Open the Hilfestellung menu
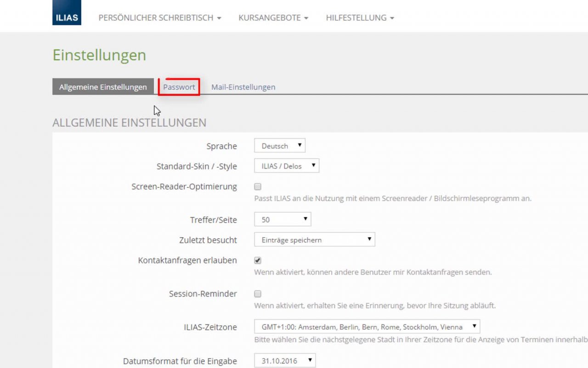This screenshot has height=368, width=588. point(360,18)
